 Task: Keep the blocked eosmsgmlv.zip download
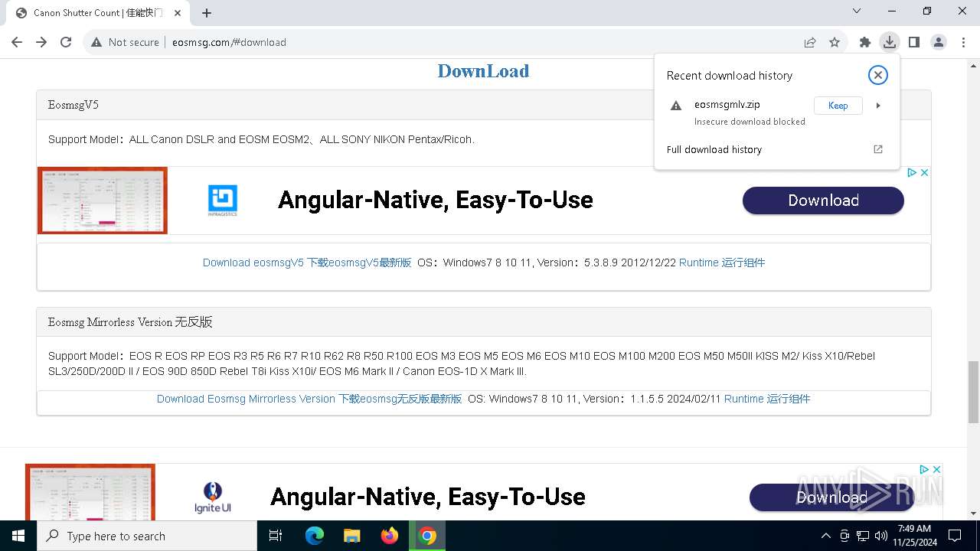point(838,106)
